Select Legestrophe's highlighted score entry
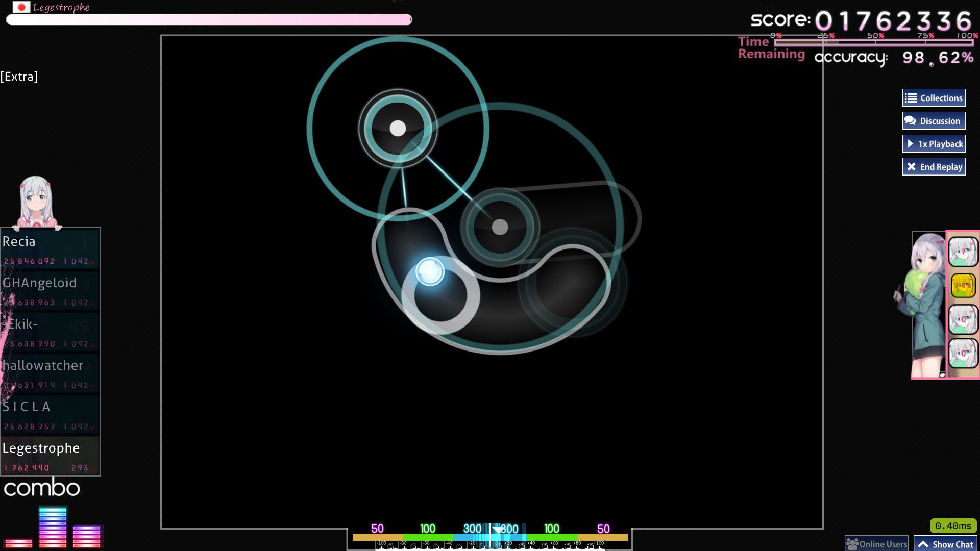Screen dimensions: 980x551 point(50,456)
